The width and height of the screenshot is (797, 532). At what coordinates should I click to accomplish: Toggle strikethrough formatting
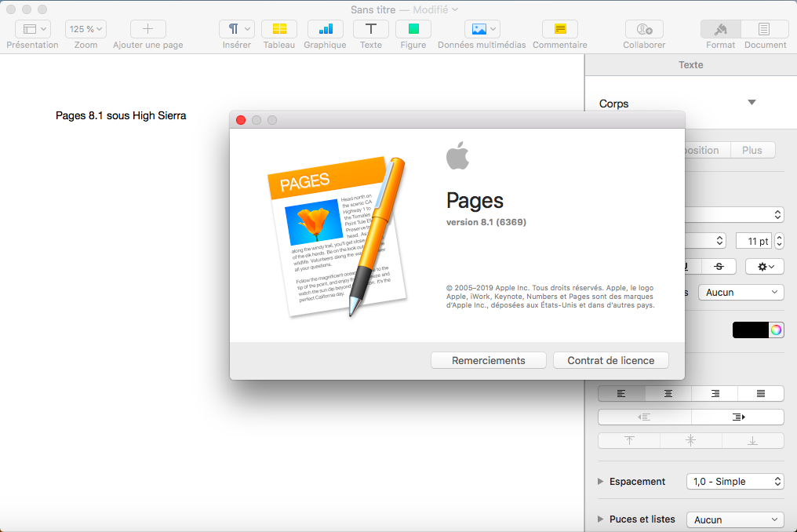click(719, 267)
